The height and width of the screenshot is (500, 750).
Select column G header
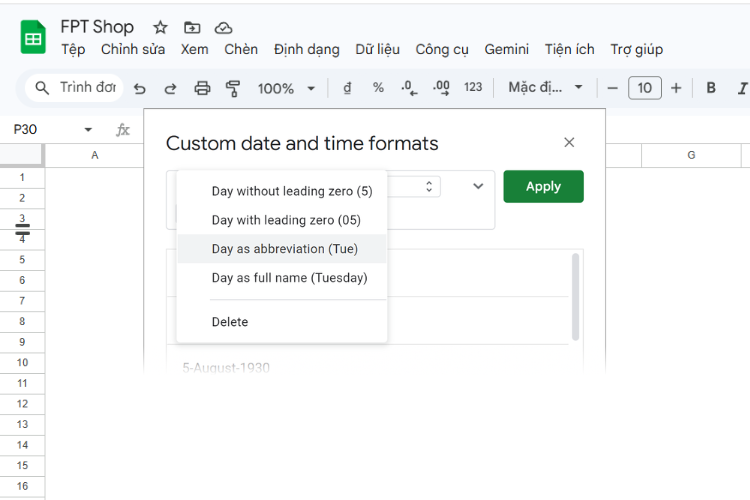(x=691, y=155)
